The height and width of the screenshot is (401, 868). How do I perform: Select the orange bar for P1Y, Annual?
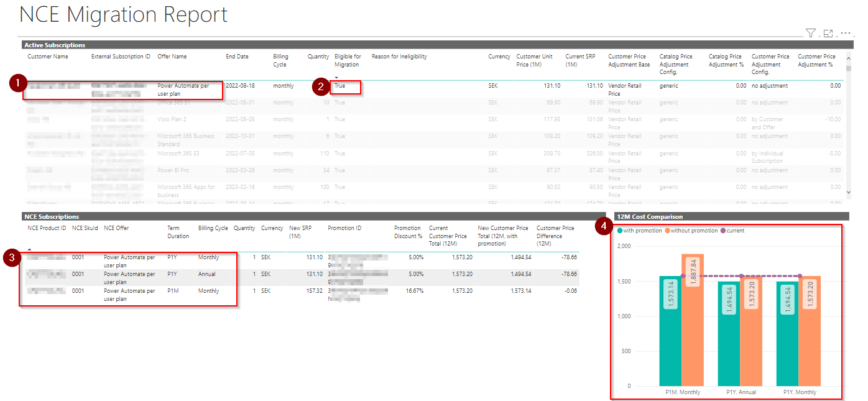[x=751, y=331]
